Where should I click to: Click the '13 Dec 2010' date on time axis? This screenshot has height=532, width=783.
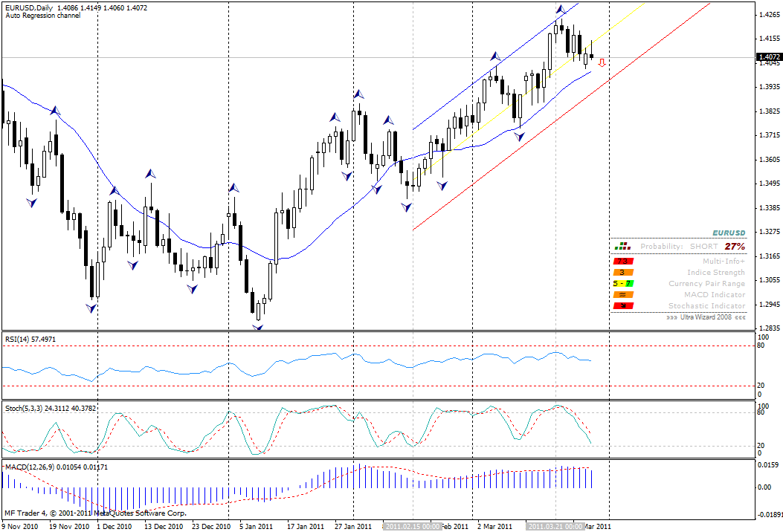point(164,526)
